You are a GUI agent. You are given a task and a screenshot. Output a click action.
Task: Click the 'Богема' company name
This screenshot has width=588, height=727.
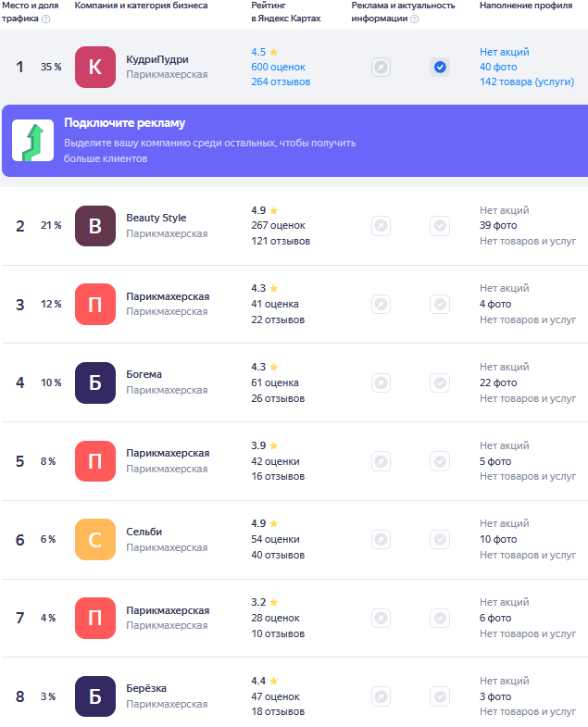pyautogui.click(x=144, y=374)
